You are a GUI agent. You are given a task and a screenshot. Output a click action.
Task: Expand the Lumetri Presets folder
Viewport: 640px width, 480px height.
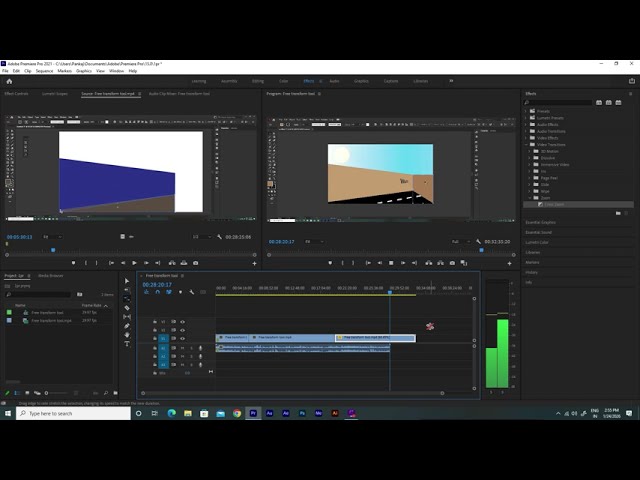coord(526,118)
